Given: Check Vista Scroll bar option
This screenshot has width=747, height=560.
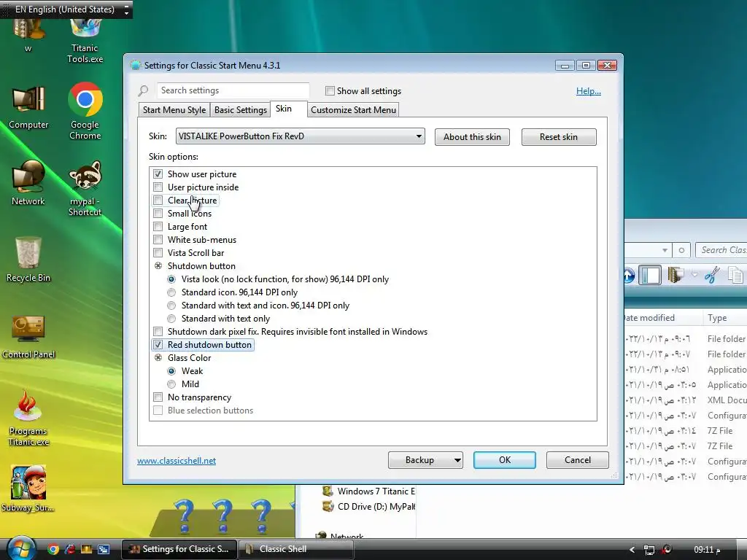Looking at the screenshot, I should tap(158, 253).
